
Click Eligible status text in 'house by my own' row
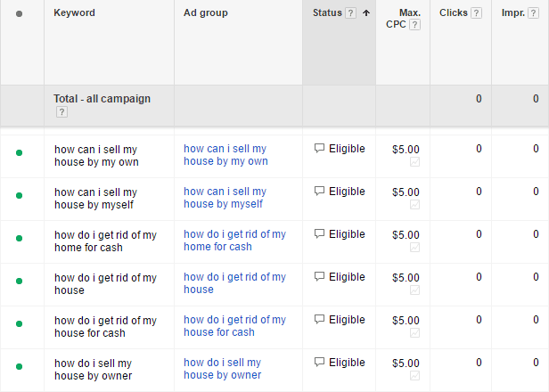click(x=347, y=149)
